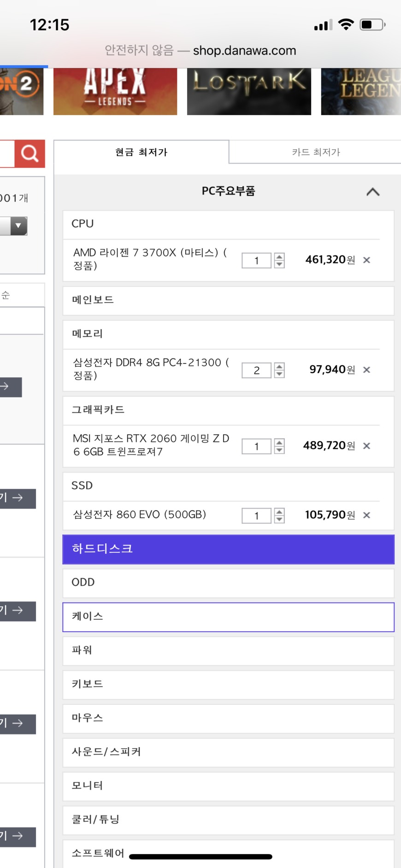401x868 pixels.
Task: Open the dark dropdown arrow in sidebar
Action: [18, 226]
